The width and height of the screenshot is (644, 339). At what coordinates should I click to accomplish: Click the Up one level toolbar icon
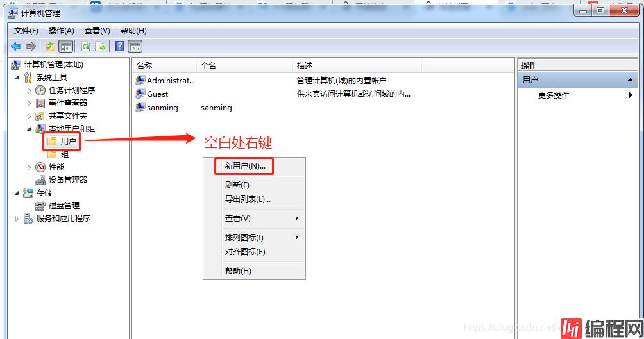(x=51, y=46)
